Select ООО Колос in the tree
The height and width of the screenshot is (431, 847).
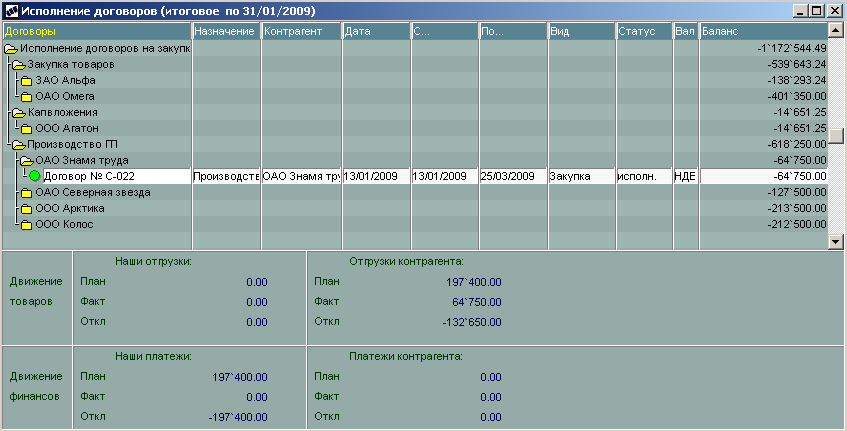pyautogui.click(x=64, y=224)
